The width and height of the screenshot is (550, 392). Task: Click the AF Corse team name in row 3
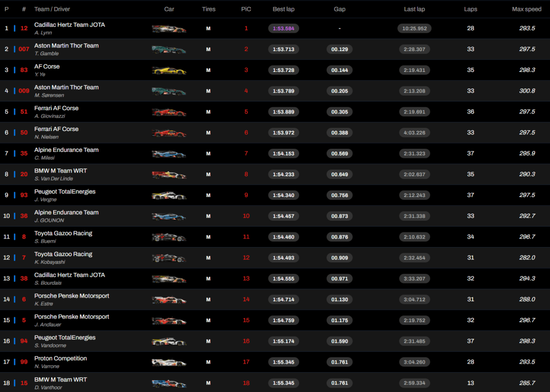[x=47, y=66]
